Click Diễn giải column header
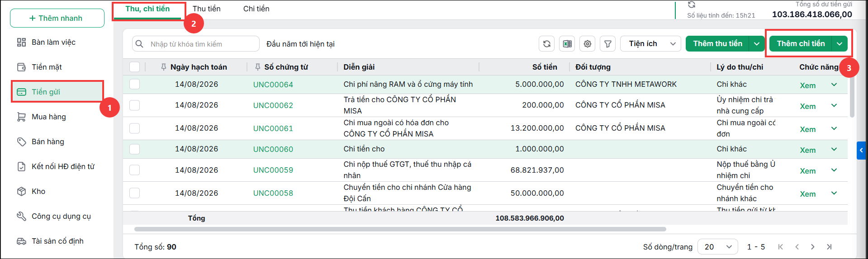Viewport: 868px width, 259px height. click(359, 67)
